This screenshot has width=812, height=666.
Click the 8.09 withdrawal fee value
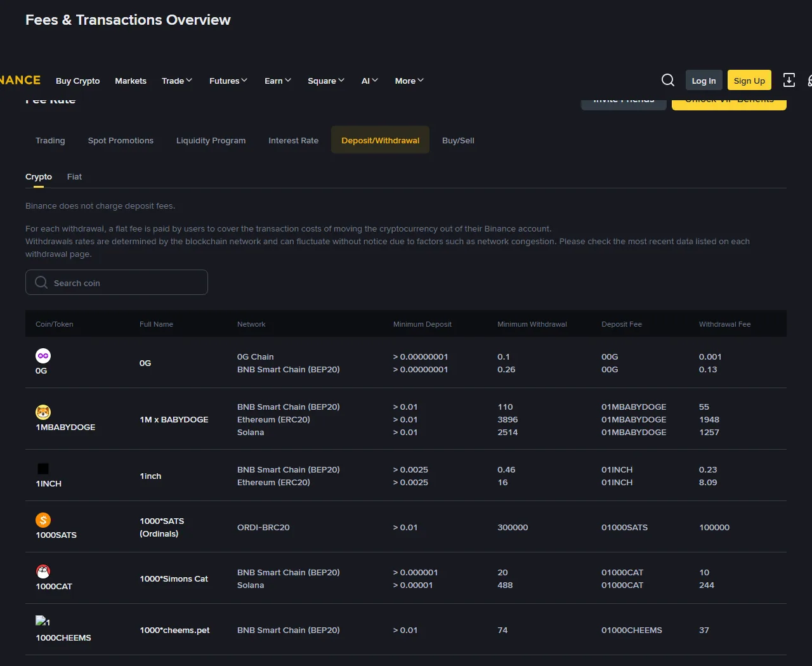(708, 482)
